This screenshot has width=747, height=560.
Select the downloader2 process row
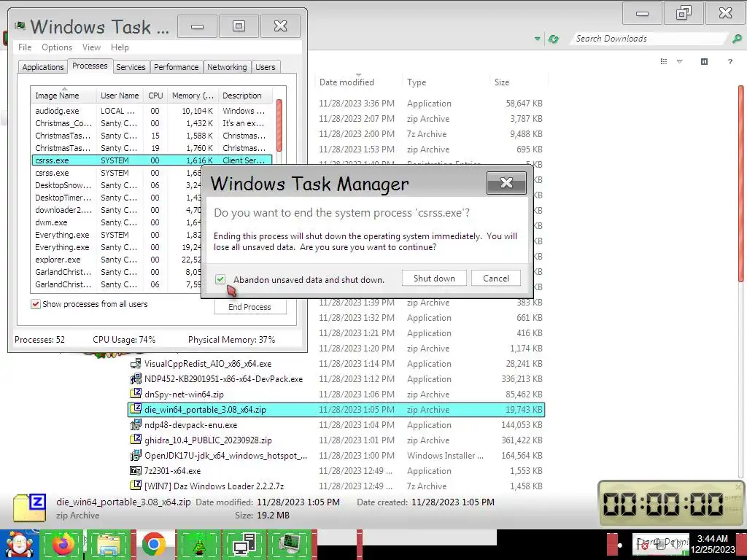click(x=117, y=210)
